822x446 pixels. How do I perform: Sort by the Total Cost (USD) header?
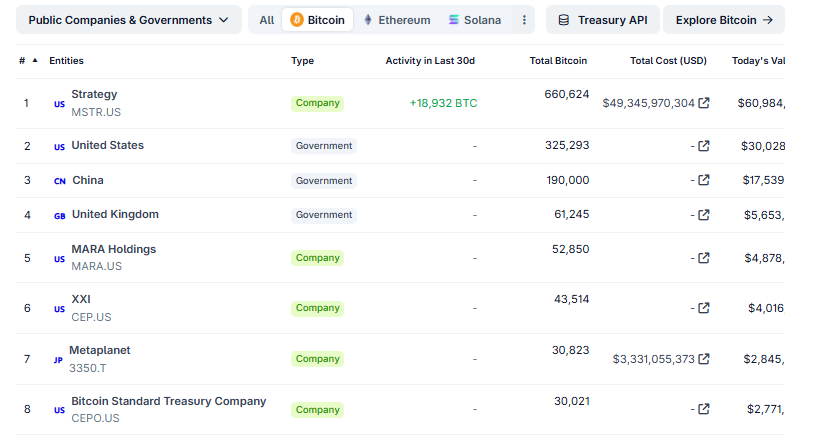tap(668, 61)
